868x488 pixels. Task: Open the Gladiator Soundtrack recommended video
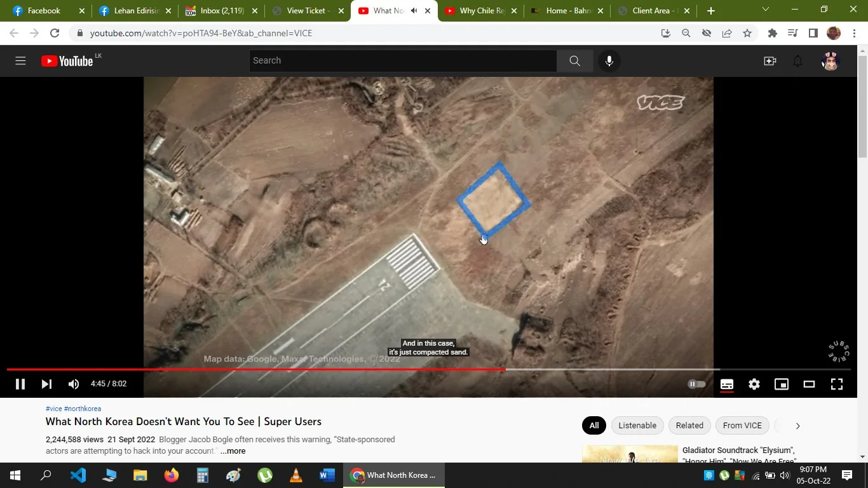click(x=739, y=456)
